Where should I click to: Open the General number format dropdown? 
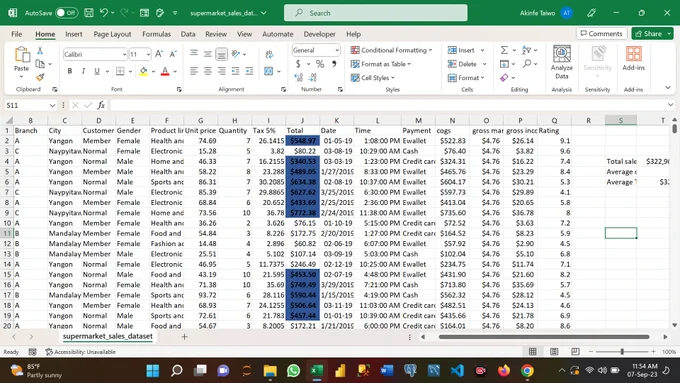pyautogui.click(x=337, y=50)
